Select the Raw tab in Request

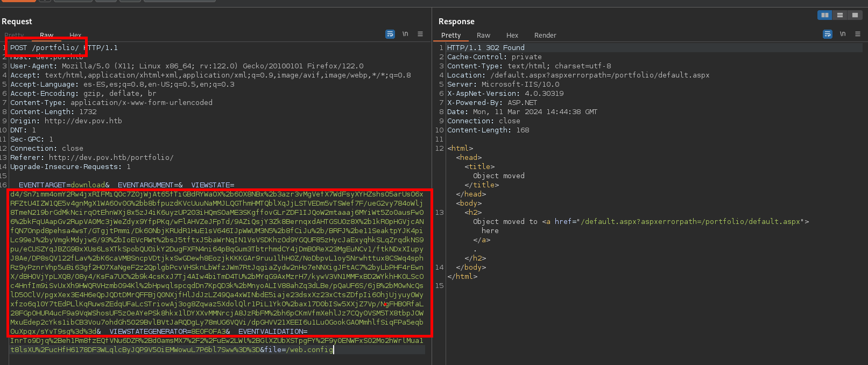tap(47, 36)
